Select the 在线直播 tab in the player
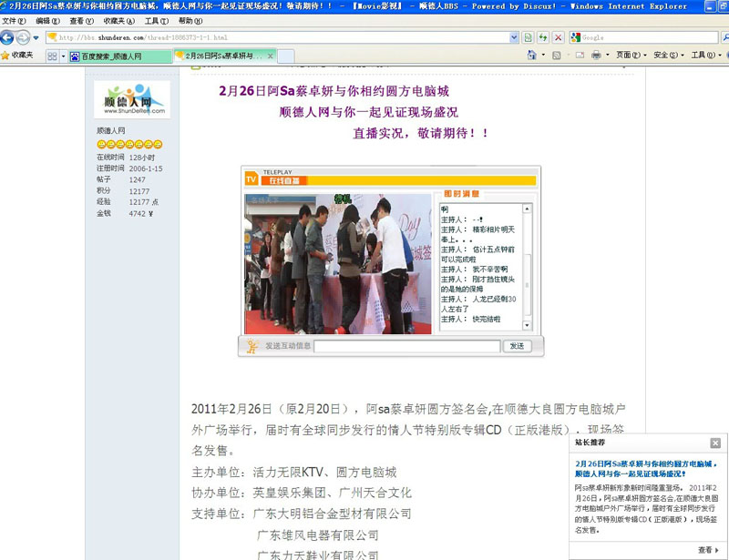 click(x=284, y=181)
